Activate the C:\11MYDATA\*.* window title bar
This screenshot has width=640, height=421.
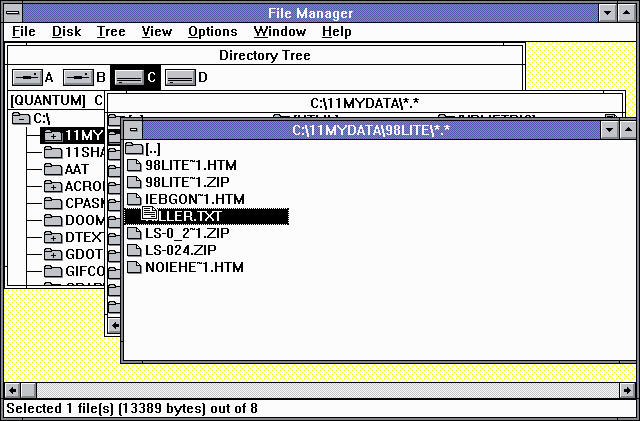tap(364, 103)
